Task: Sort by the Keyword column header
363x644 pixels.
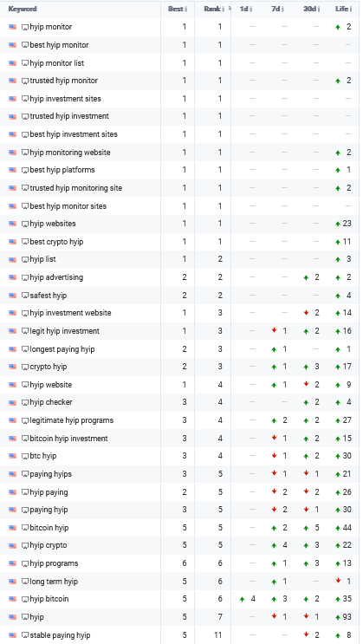Action: [x=23, y=9]
